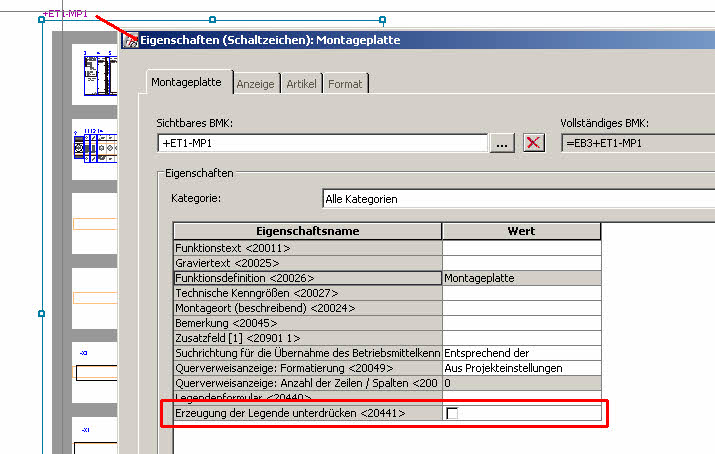Switch to the Artikel tab

(x=301, y=84)
